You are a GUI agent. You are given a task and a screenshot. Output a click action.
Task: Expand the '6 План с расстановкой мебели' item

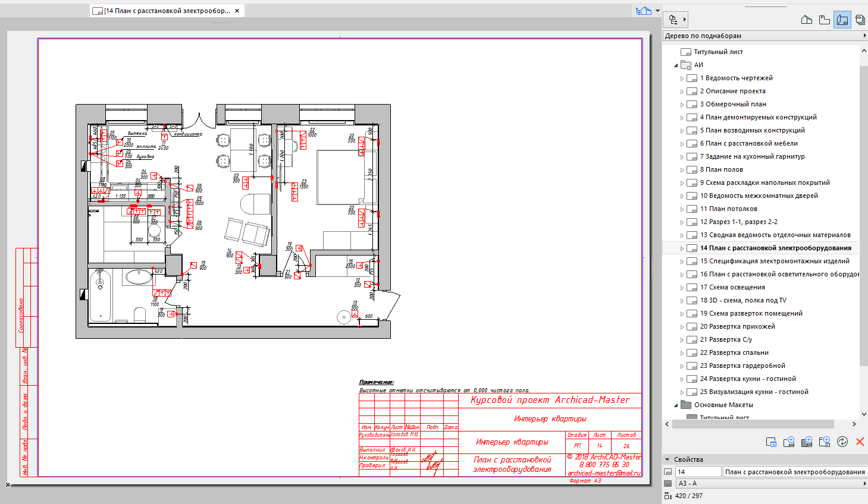click(x=682, y=144)
